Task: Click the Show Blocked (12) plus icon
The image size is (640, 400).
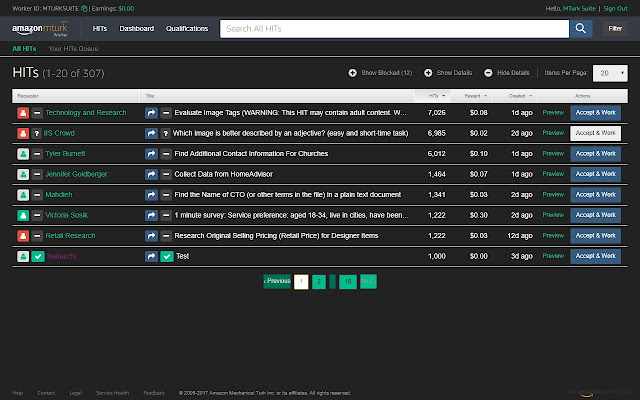Action: click(353, 73)
